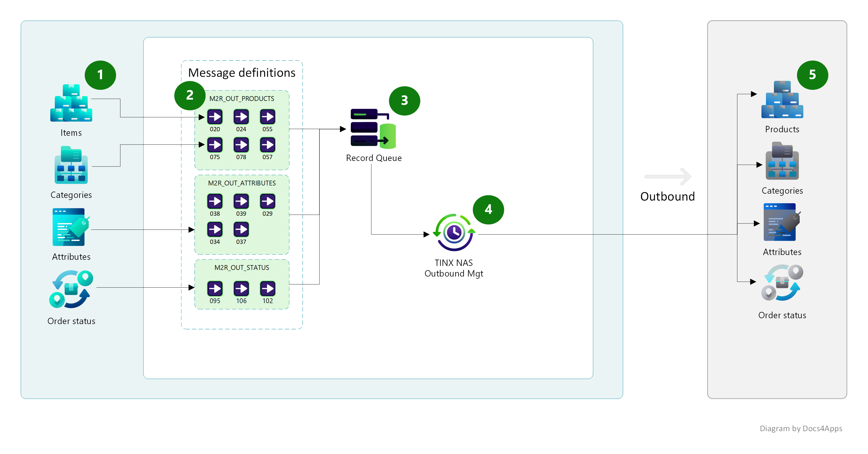Viewport: 868px width, 454px height.
Task: Click the destination Attributes icon
Action: [x=782, y=222]
